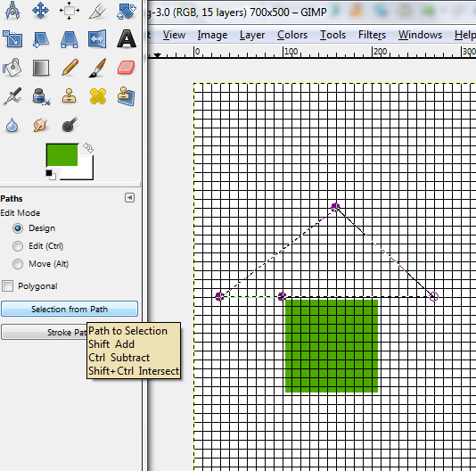476x471 pixels.
Task: Select the Pencil tool
Action: (70, 68)
